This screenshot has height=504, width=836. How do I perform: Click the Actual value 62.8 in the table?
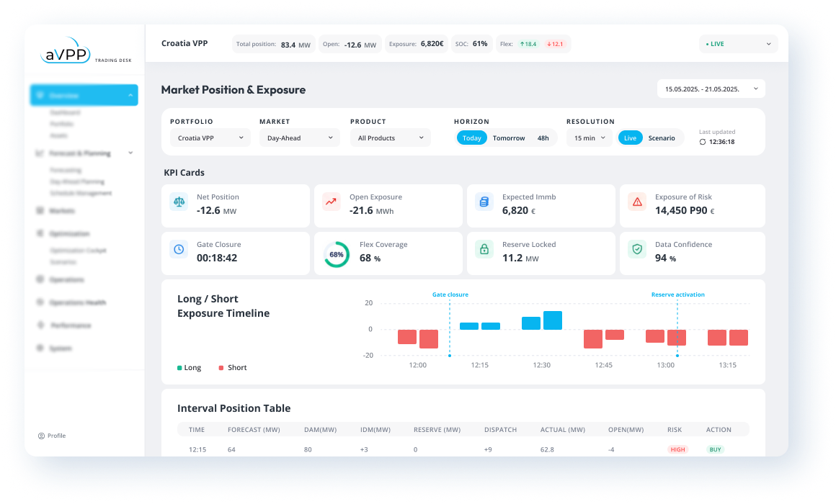[547, 450]
